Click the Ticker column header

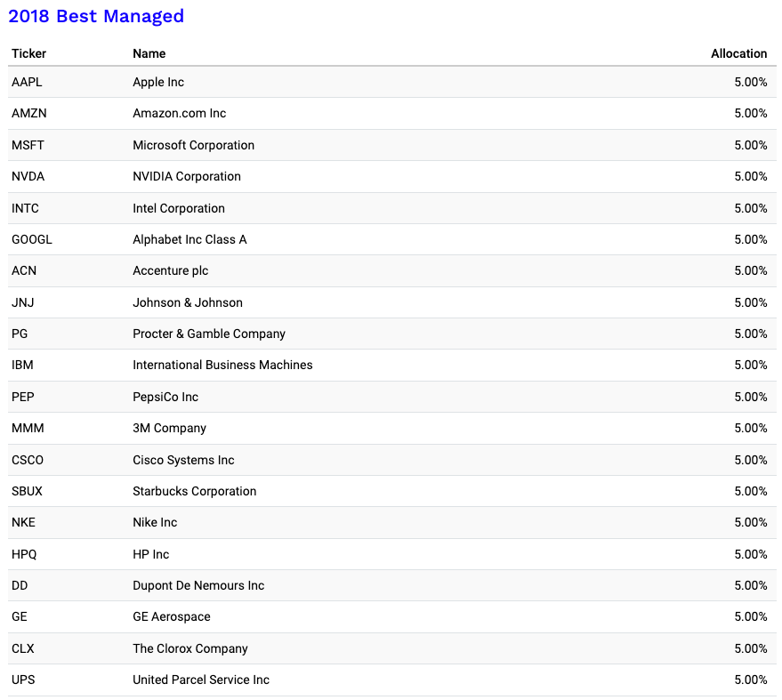click(29, 53)
